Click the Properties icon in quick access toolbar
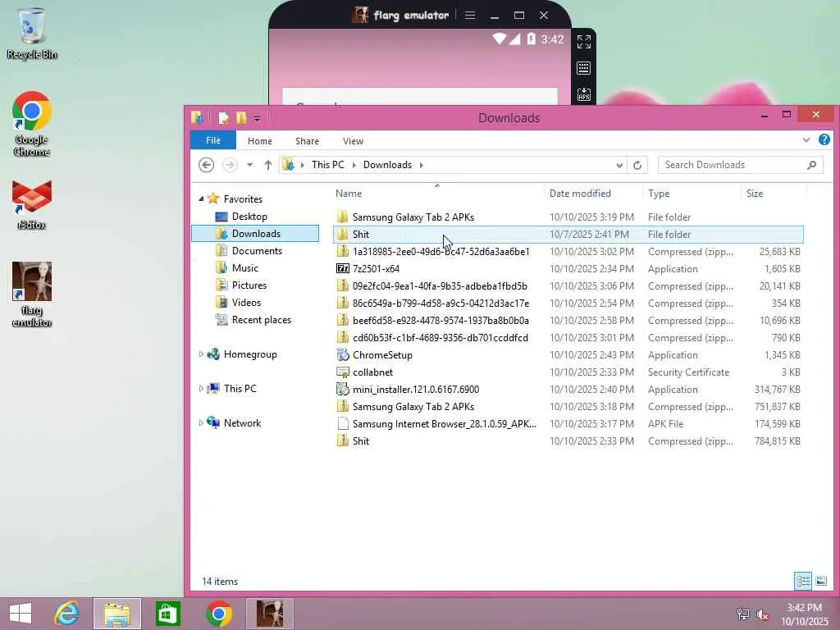The image size is (840, 630). (x=224, y=117)
